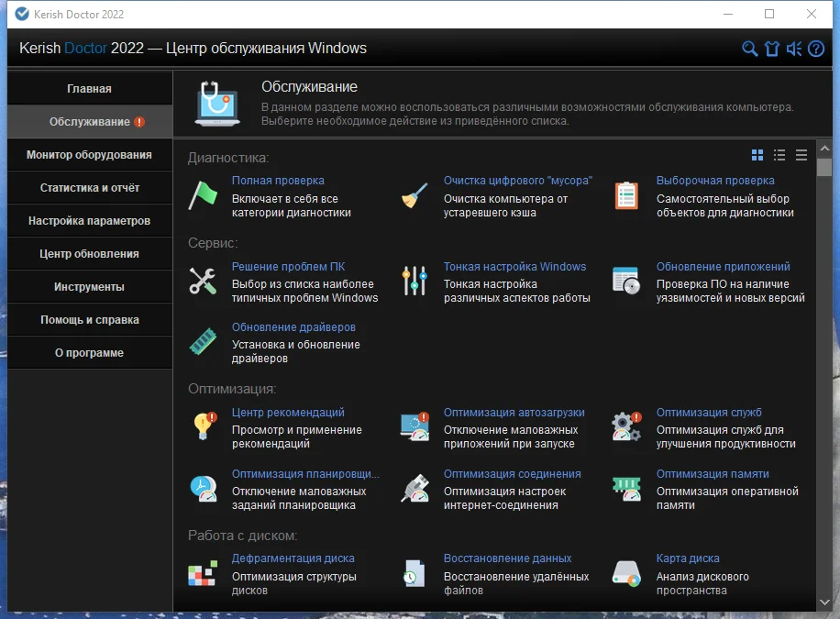The width and height of the screenshot is (840, 619).
Task: Open Монитор оборудования in sidebar
Action: pos(90,155)
